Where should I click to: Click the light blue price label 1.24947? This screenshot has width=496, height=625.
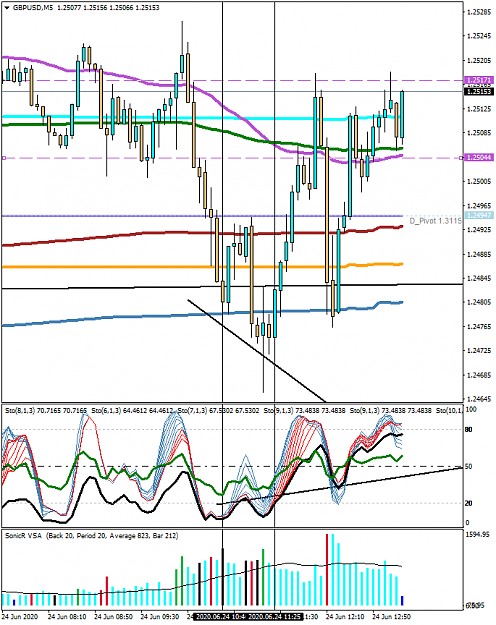[x=479, y=215]
